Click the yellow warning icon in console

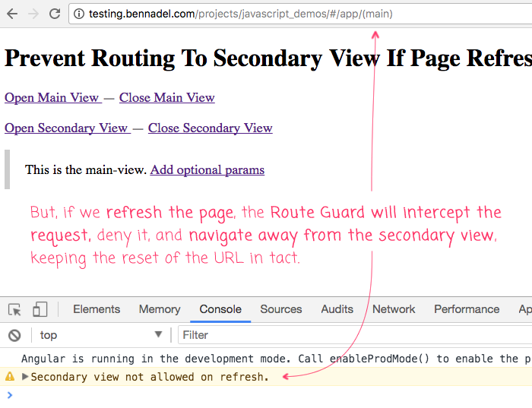click(x=10, y=376)
